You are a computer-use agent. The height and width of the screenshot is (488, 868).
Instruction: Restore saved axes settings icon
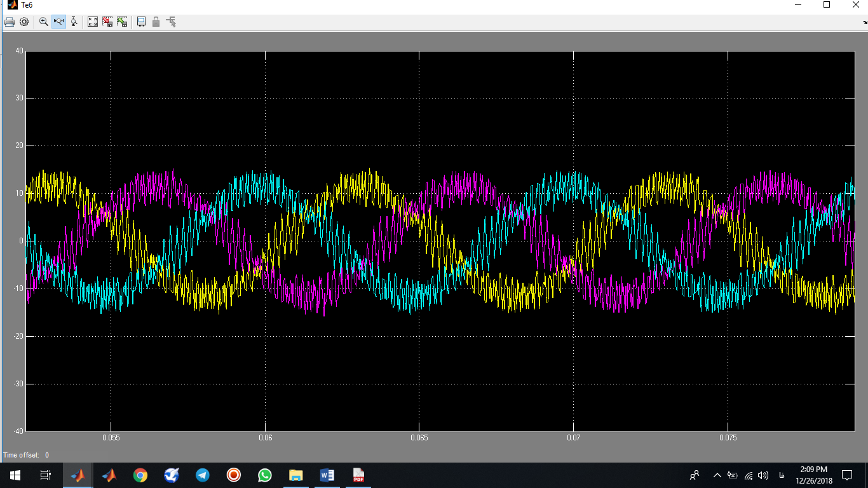click(122, 22)
